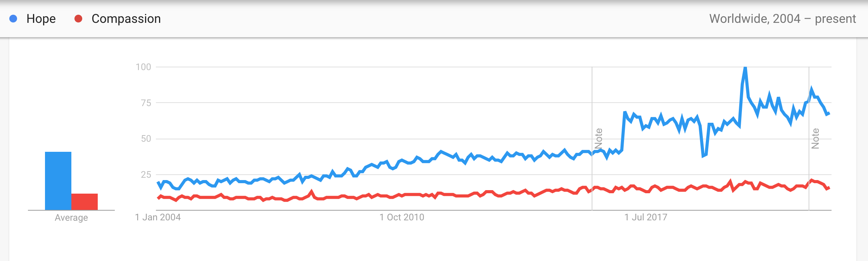Click the 100 y-axis value label
The width and height of the screenshot is (868, 261).
(x=144, y=67)
